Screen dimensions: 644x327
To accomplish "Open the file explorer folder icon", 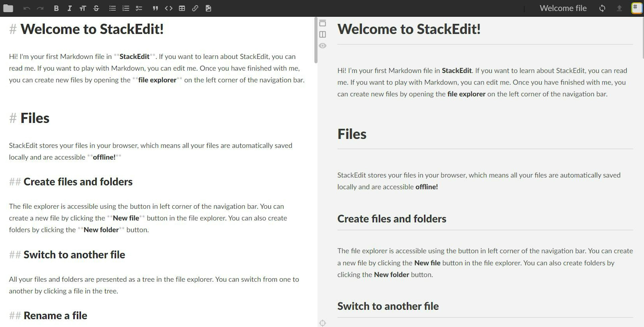I will (8, 8).
